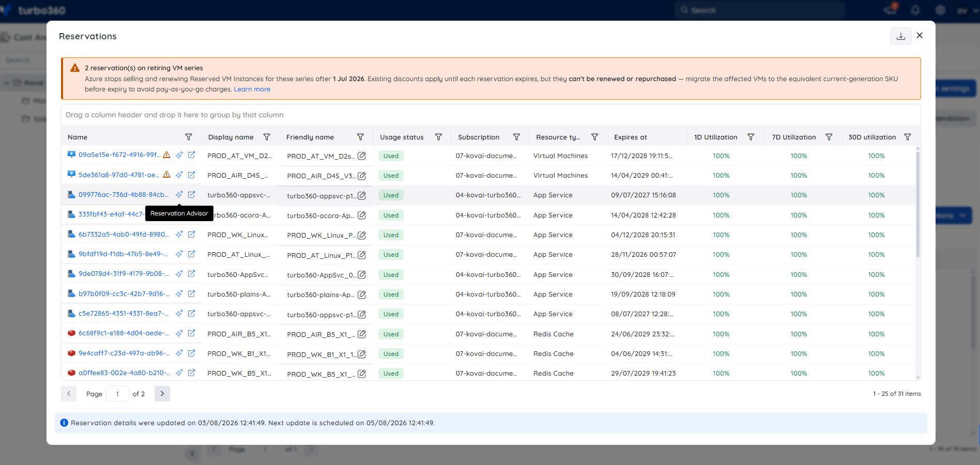Screen dimensions: 980x465
Task: Click Redis Cache cell for PROD_AIR_B5 row
Action: coord(554,334)
